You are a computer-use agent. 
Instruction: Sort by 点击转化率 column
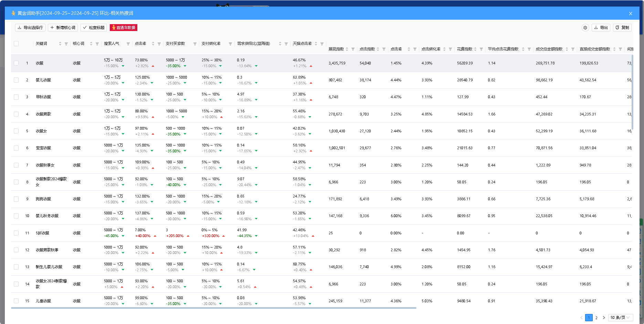(x=444, y=49)
